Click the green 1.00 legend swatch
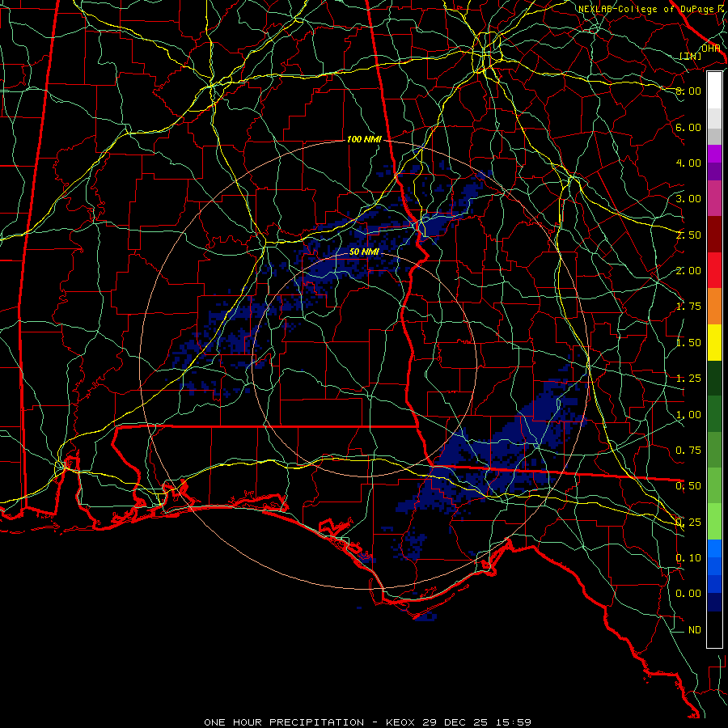 (714, 414)
